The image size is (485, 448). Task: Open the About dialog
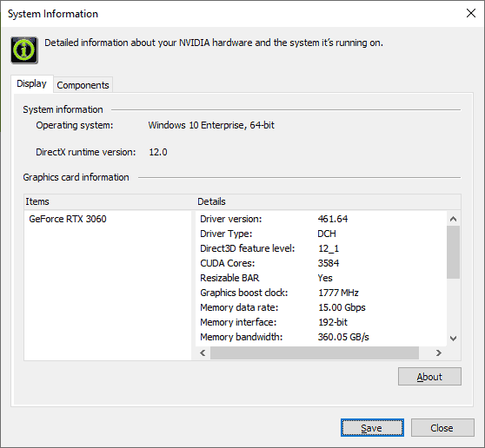(x=429, y=376)
